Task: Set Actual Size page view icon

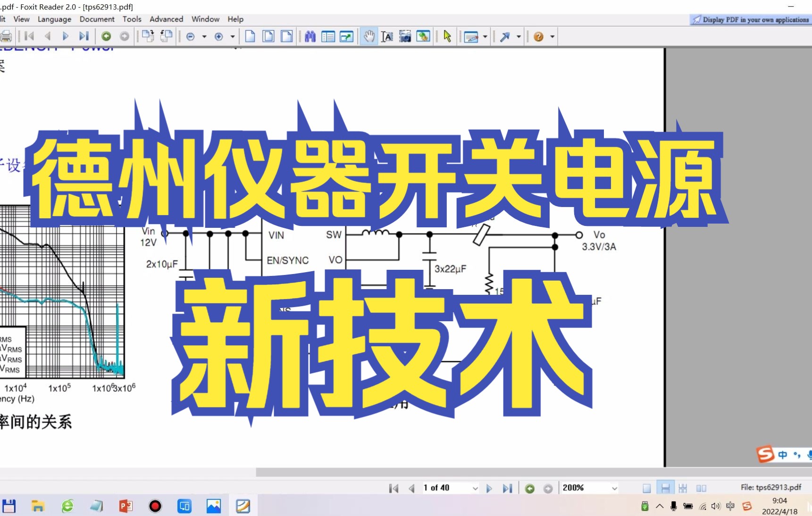Action: 250,36
